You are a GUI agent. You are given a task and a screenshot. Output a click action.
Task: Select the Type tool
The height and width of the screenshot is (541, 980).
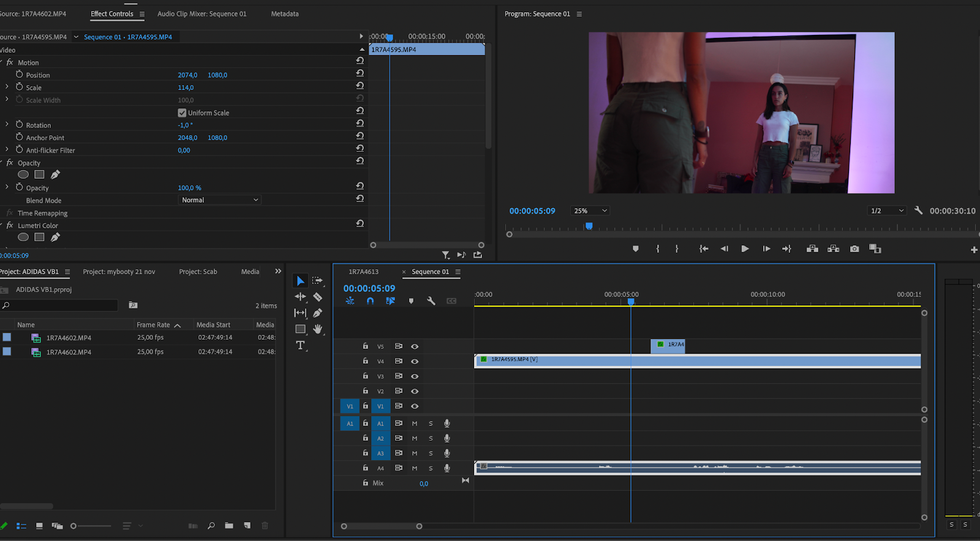(x=300, y=345)
